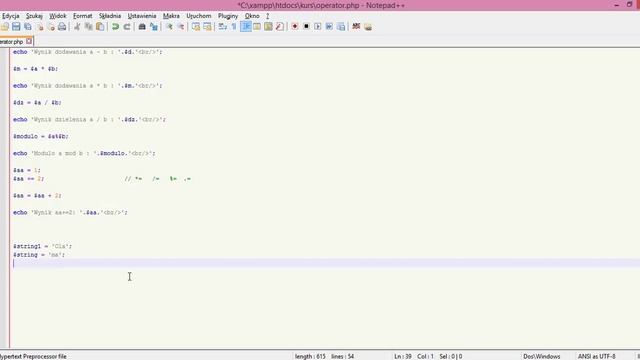This screenshot has height=360, width=640.
Task: Click the Save file toolbar icon
Action: [16, 27]
